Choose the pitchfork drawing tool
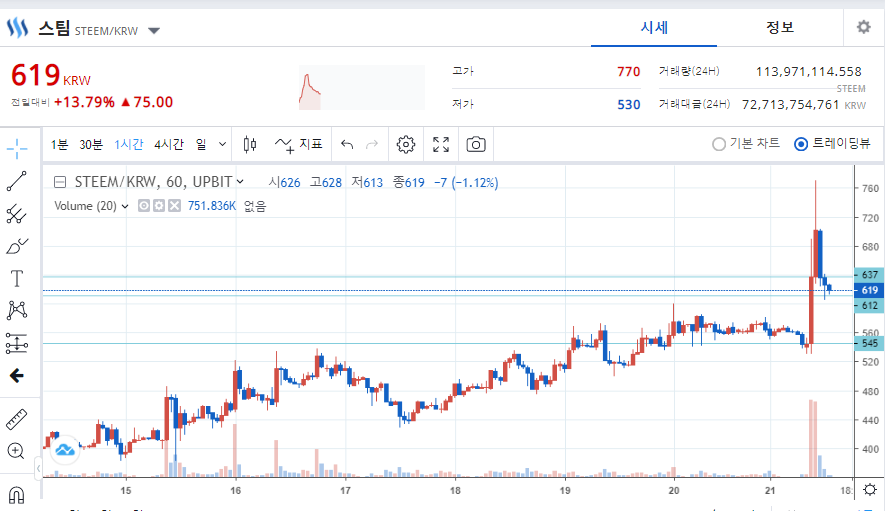Viewport: 885px width, 511px height. coord(17,214)
